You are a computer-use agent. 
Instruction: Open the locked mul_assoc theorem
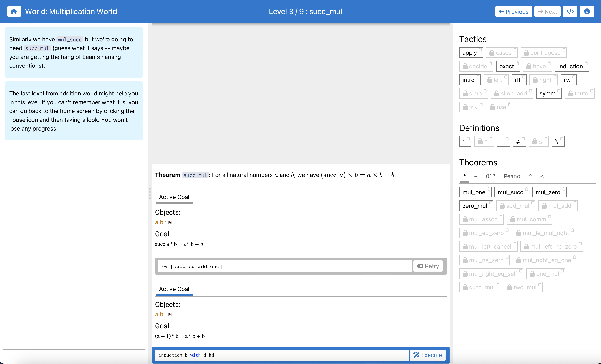pyautogui.click(x=481, y=219)
